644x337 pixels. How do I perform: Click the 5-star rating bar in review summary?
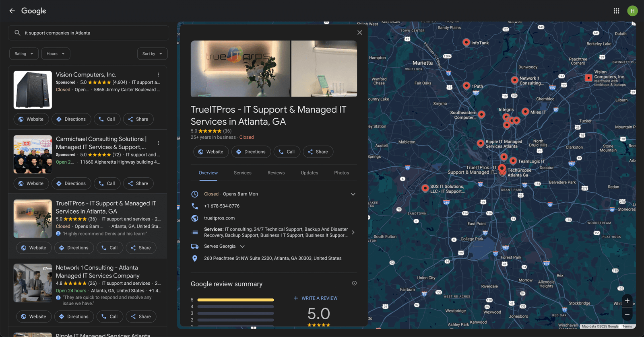[235, 300]
